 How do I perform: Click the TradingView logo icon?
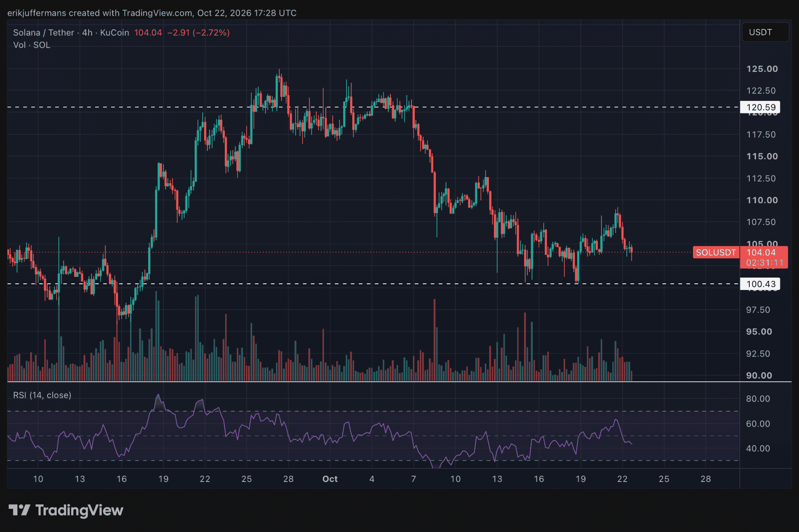[19, 510]
